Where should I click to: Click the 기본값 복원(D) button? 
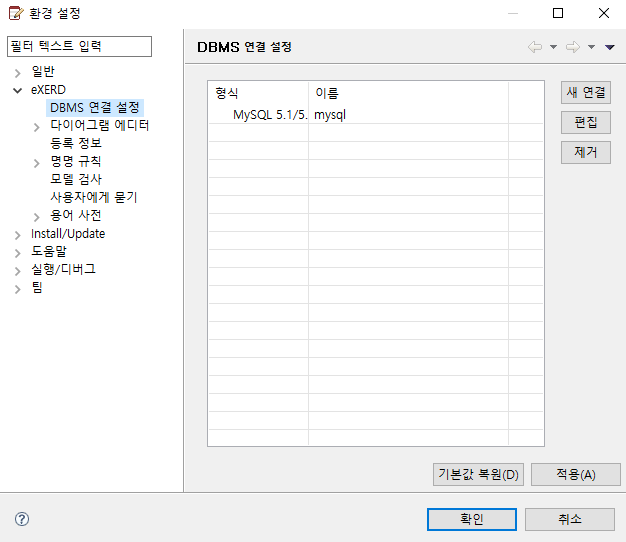coord(478,475)
